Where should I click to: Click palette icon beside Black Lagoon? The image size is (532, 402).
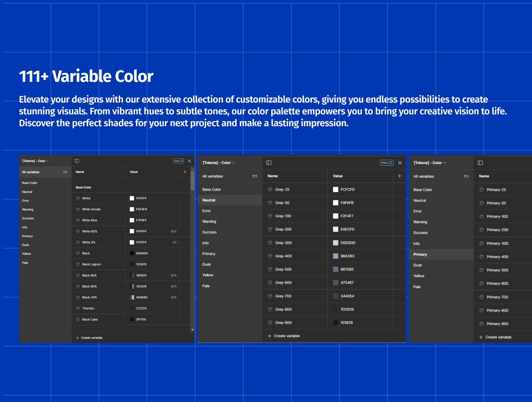pyautogui.click(x=78, y=264)
